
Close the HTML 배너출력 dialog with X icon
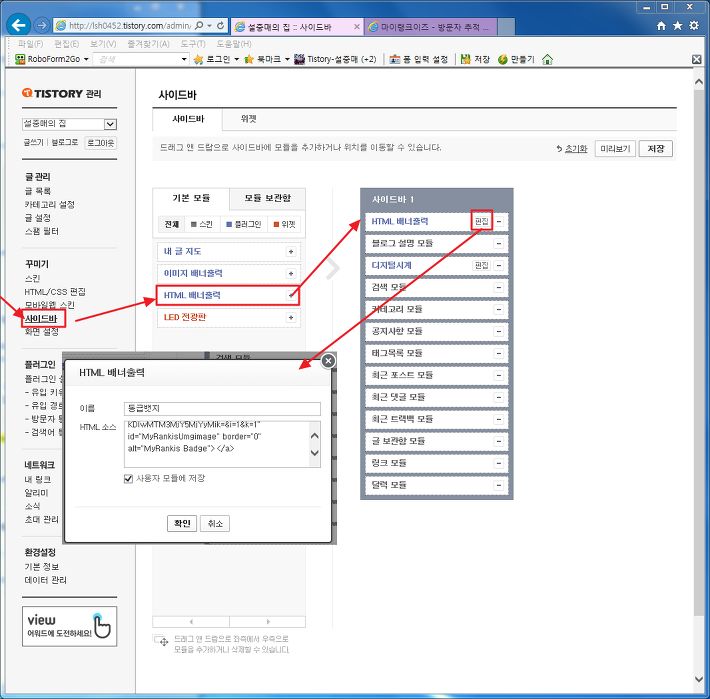click(328, 361)
